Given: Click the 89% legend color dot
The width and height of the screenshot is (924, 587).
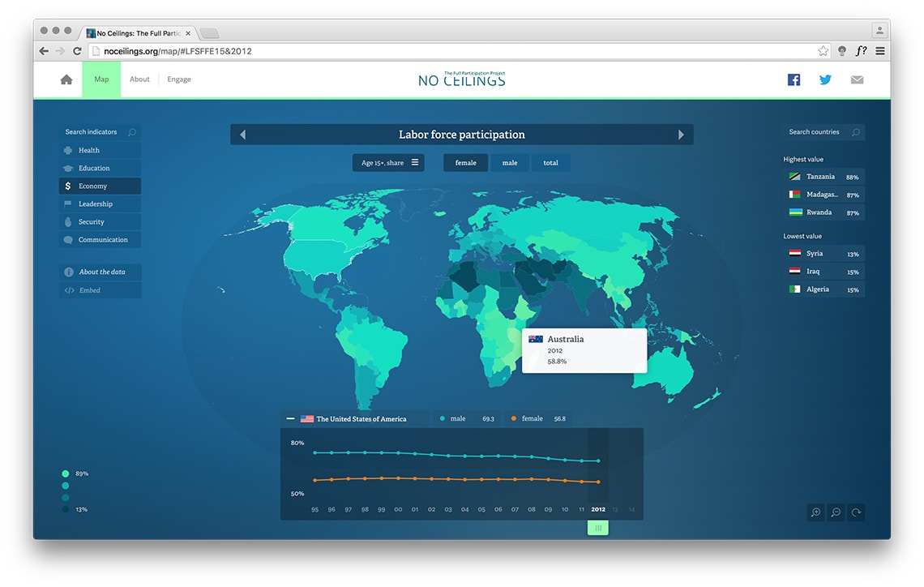Looking at the screenshot, I should point(66,473).
